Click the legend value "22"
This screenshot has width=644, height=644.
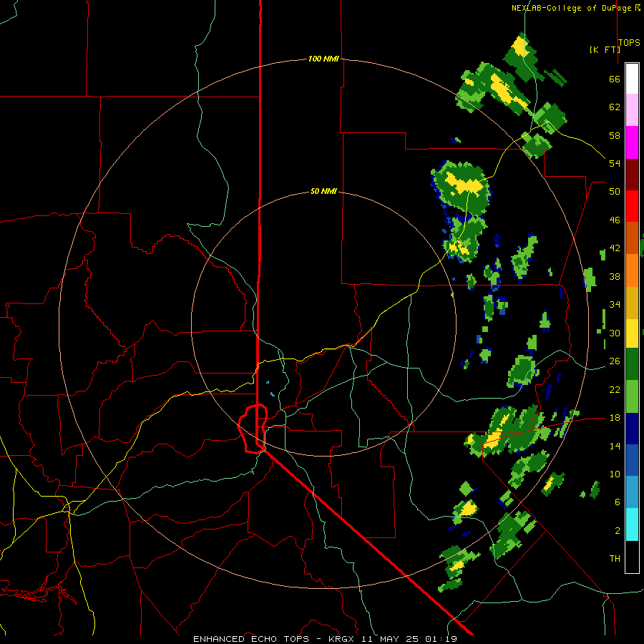tap(615, 389)
